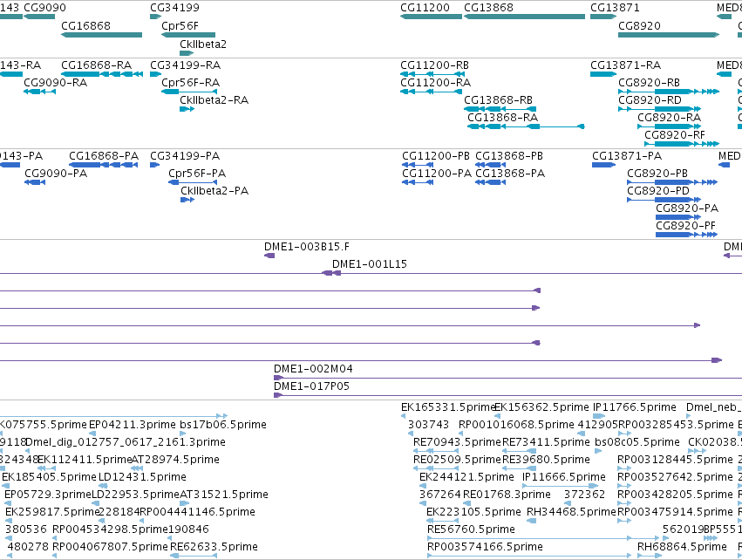This screenshot has width=742, height=560.
Task: Select transcript CG8920-RD label
Action: click(650, 100)
